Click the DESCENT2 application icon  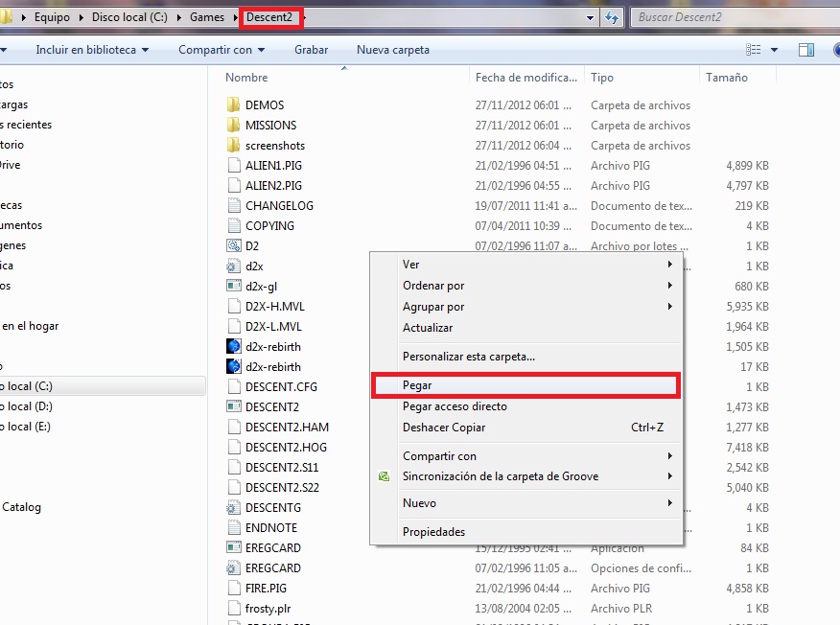(x=234, y=407)
